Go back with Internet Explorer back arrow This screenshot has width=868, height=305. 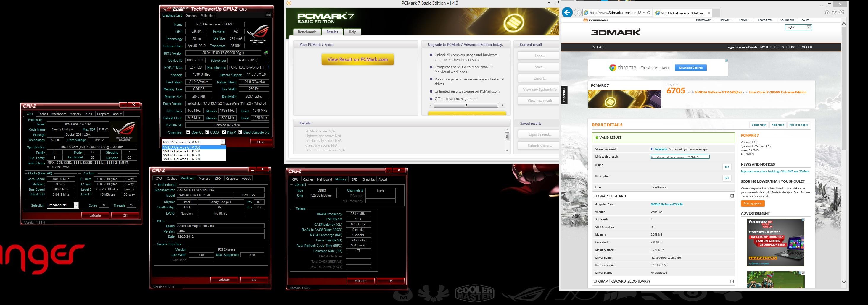click(x=567, y=12)
